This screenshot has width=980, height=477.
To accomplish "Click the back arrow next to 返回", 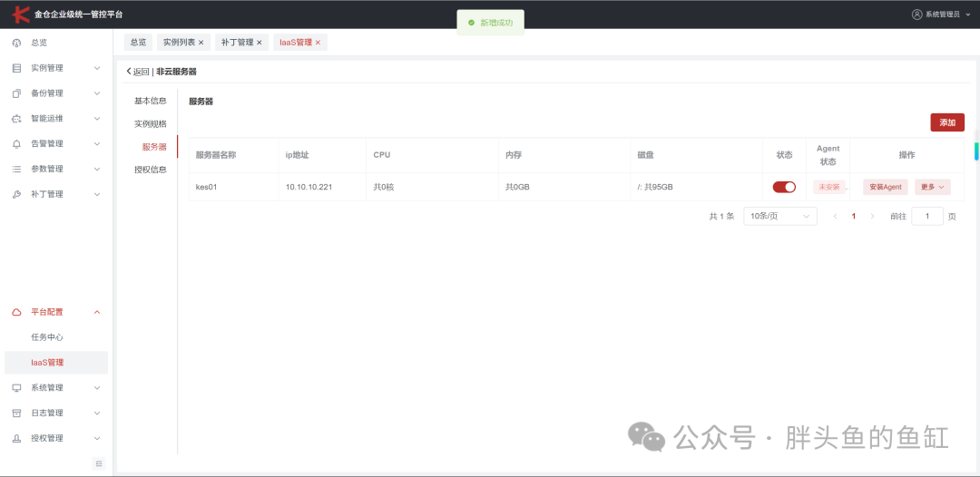I will click(x=130, y=72).
